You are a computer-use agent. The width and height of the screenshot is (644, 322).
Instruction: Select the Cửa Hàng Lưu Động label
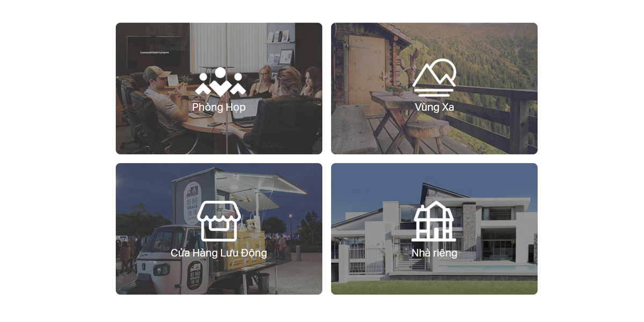tap(219, 253)
